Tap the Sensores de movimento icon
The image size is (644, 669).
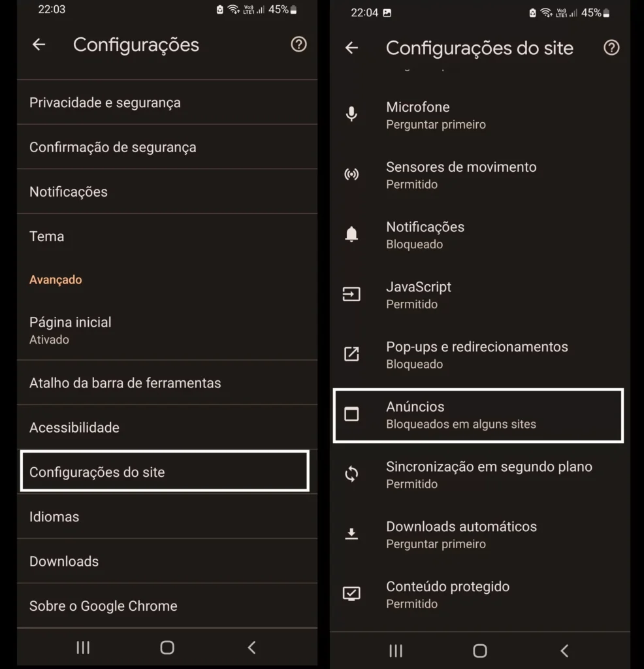351,174
